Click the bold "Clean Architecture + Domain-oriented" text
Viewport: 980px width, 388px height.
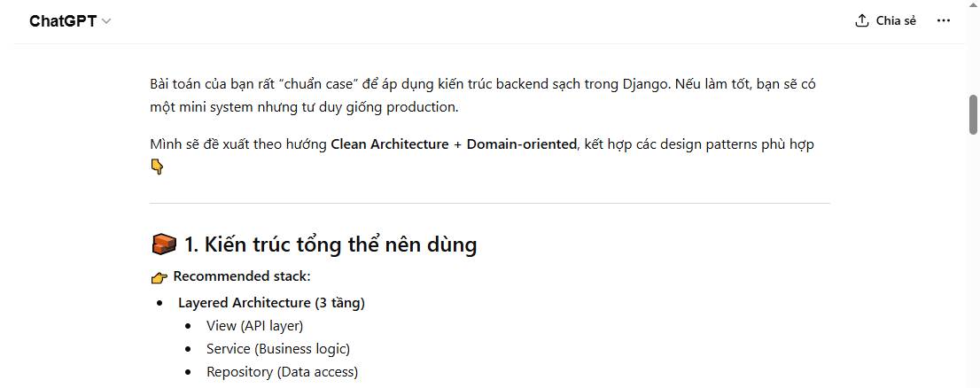coord(453,144)
